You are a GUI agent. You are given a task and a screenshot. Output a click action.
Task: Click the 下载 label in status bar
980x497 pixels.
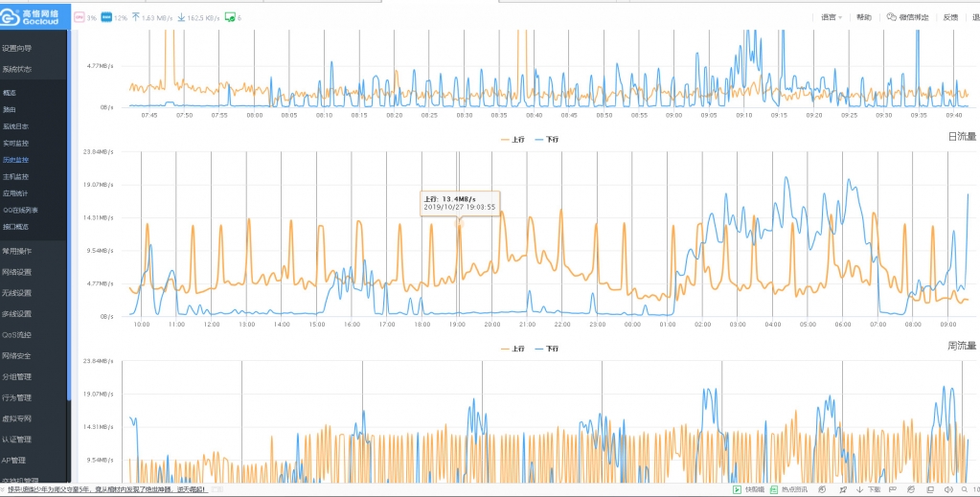[x=874, y=489]
